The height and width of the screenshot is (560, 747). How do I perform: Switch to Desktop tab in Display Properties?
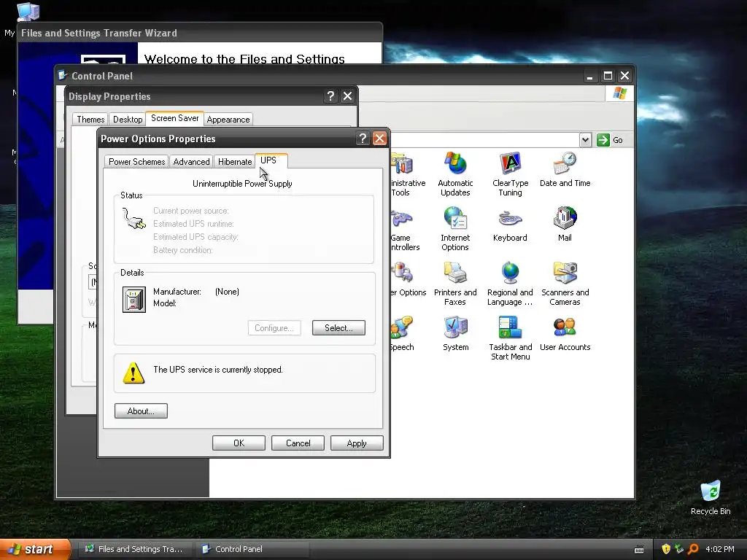pos(128,119)
